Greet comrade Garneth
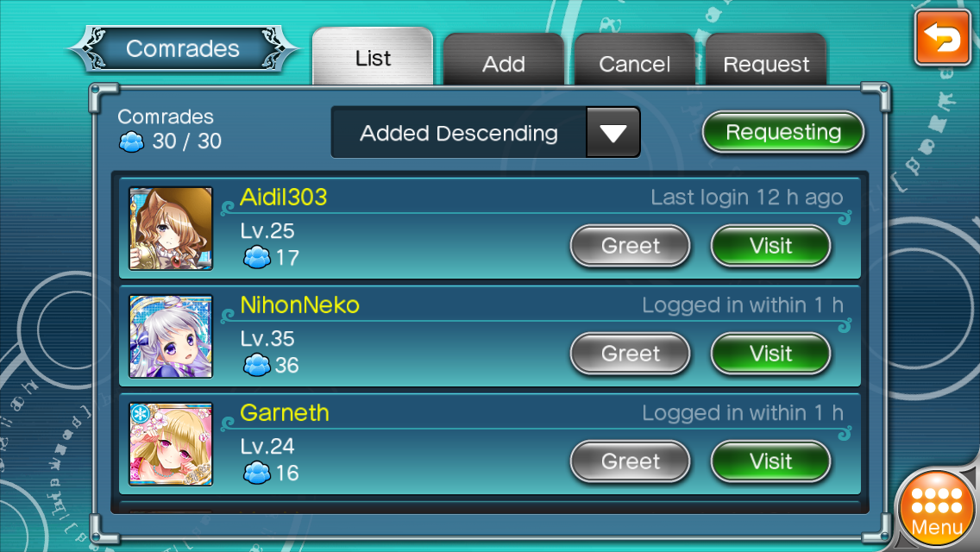 tap(630, 461)
